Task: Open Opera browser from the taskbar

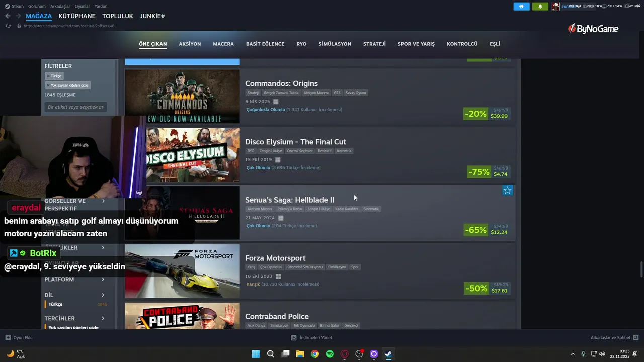Action: tap(345, 354)
